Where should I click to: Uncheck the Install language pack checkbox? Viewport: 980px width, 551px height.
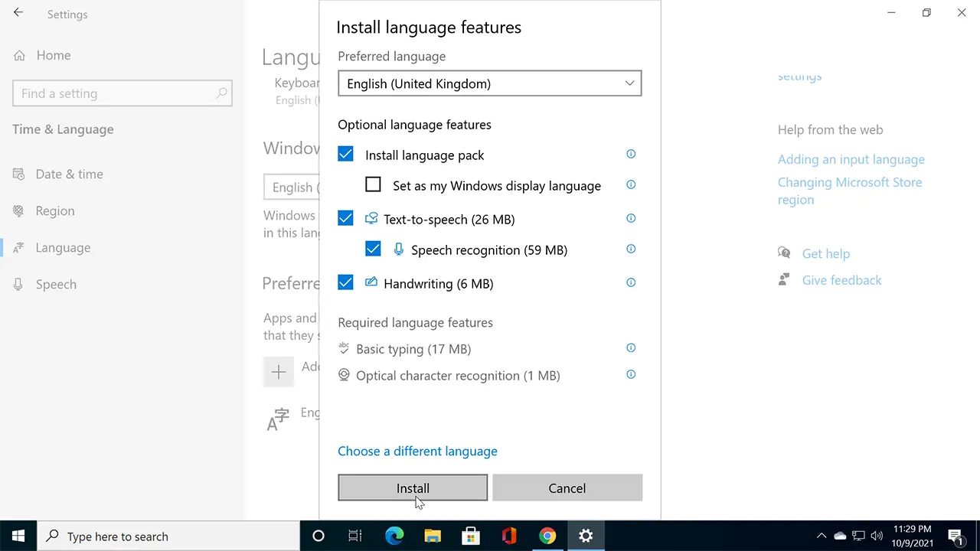pyautogui.click(x=345, y=154)
